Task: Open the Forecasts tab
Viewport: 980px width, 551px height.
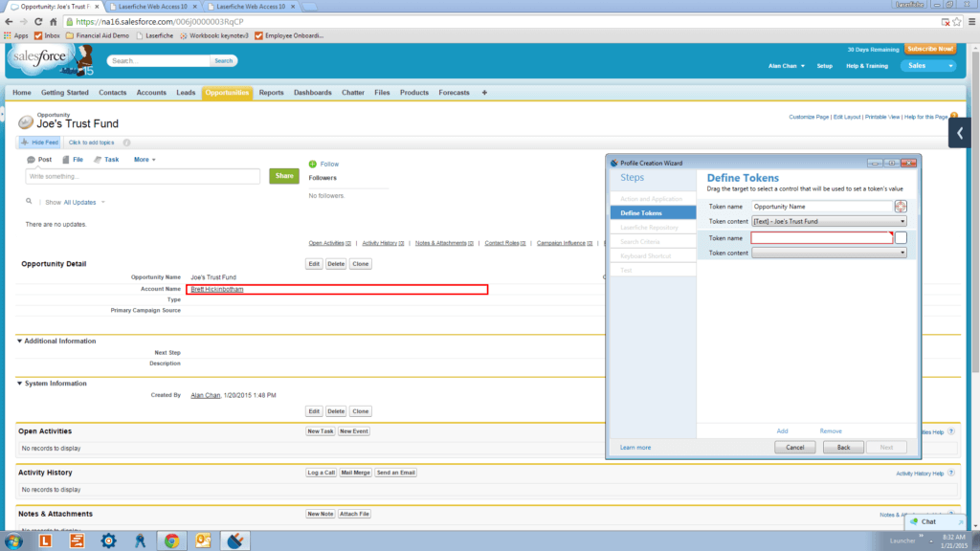Action: pyautogui.click(x=454, y=93)
